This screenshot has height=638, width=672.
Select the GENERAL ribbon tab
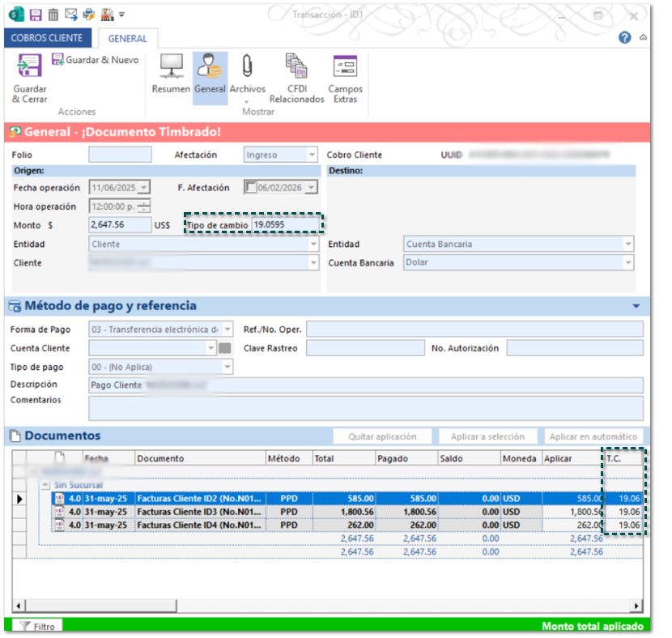[128, 38]
